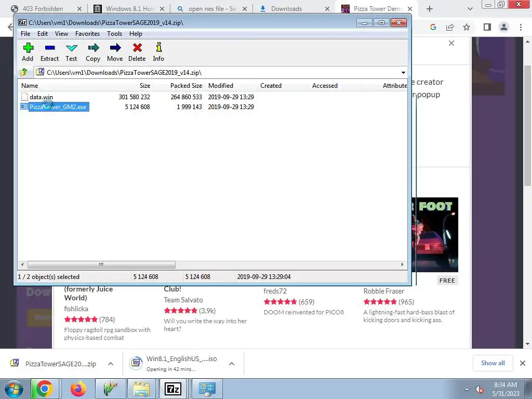
Task: Open a new Chrome tab
Action: [x=430, y=9]
